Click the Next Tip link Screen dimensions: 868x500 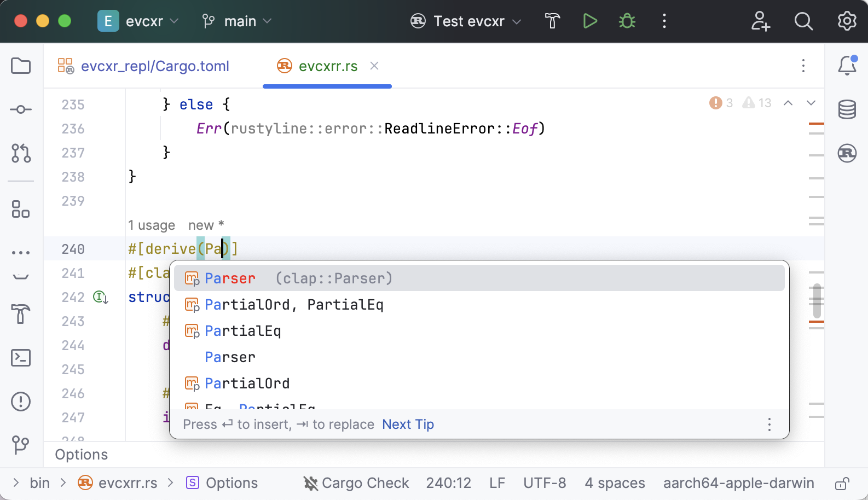coord(408,425)
